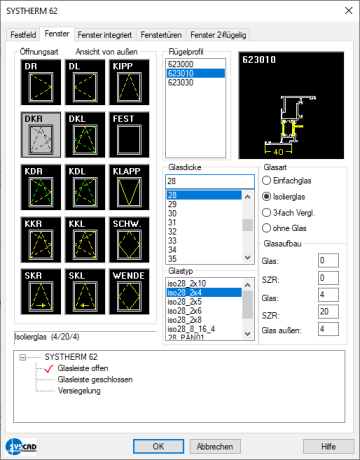Select the KIPP tilt opening icon
Screen dimensions: 360x460
click(129, 82)
